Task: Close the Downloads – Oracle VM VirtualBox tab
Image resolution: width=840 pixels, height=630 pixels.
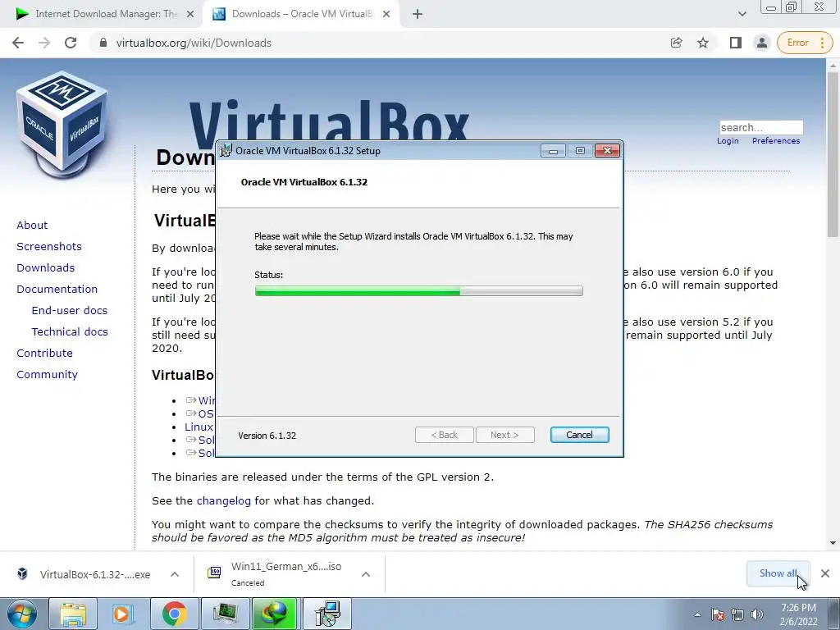Action: coord(386,15)
